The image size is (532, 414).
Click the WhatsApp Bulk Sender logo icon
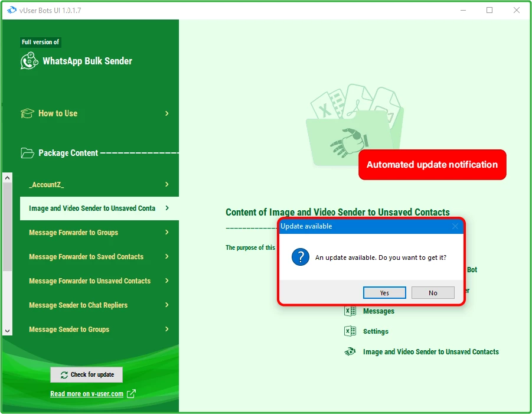pyautogui.click(x=29, y=61)
